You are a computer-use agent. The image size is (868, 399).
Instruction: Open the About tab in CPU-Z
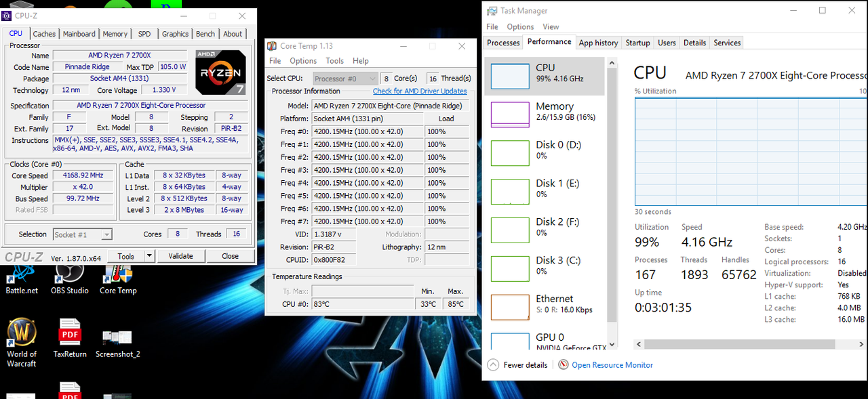pyautogui.click(x=233, y=34)
